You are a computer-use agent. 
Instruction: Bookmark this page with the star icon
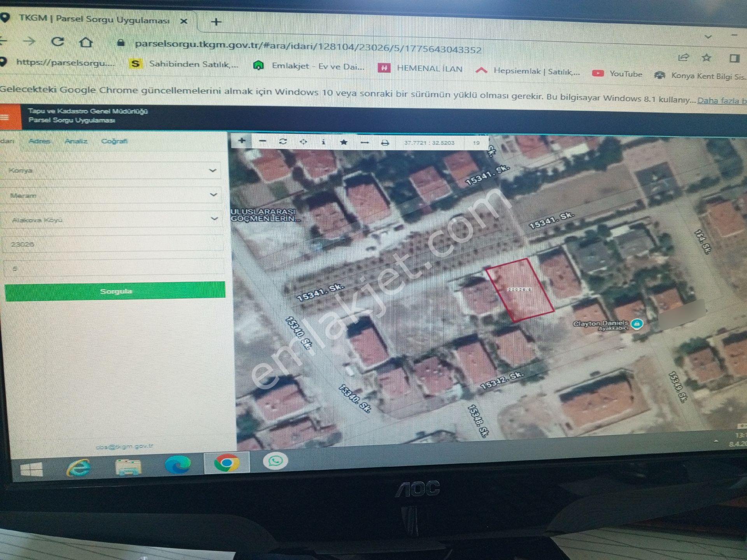pos(707,58)
